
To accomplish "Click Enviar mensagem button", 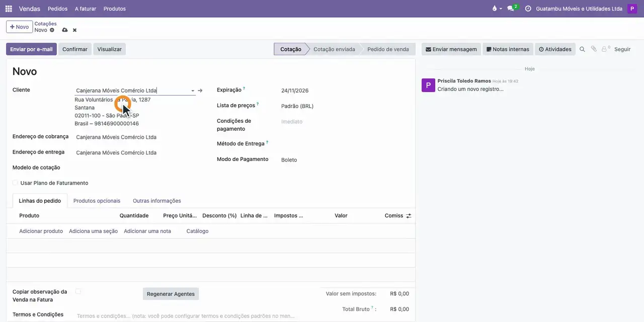I will click(451, 49).
